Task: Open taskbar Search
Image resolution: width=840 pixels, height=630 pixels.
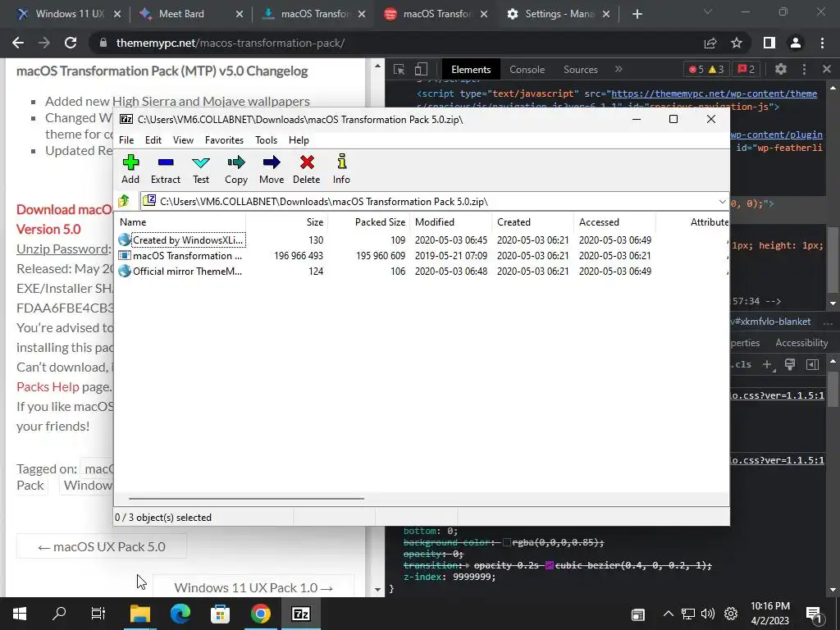Action: click(59, 614)
